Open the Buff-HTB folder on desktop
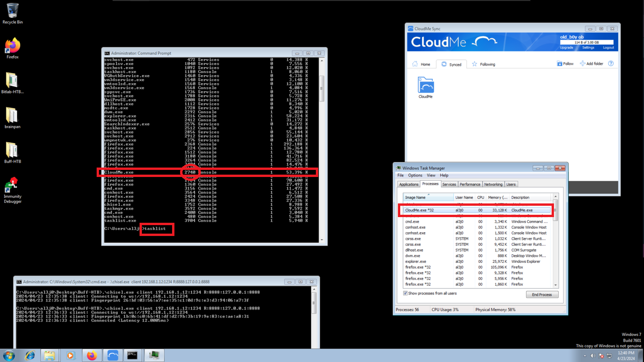 point(13,153)
